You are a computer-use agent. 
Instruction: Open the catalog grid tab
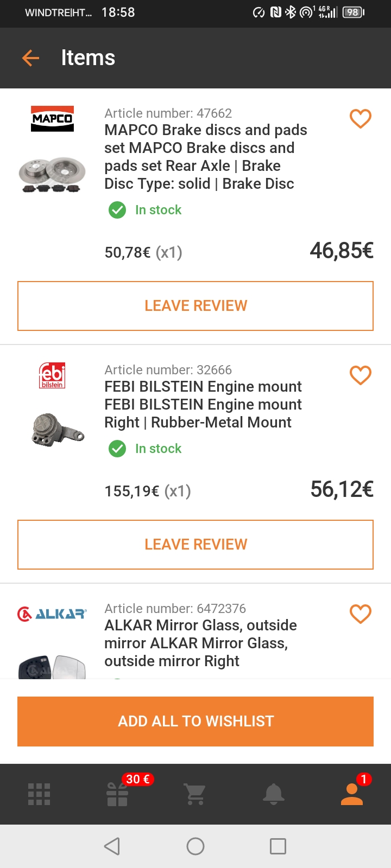(39, 794)
